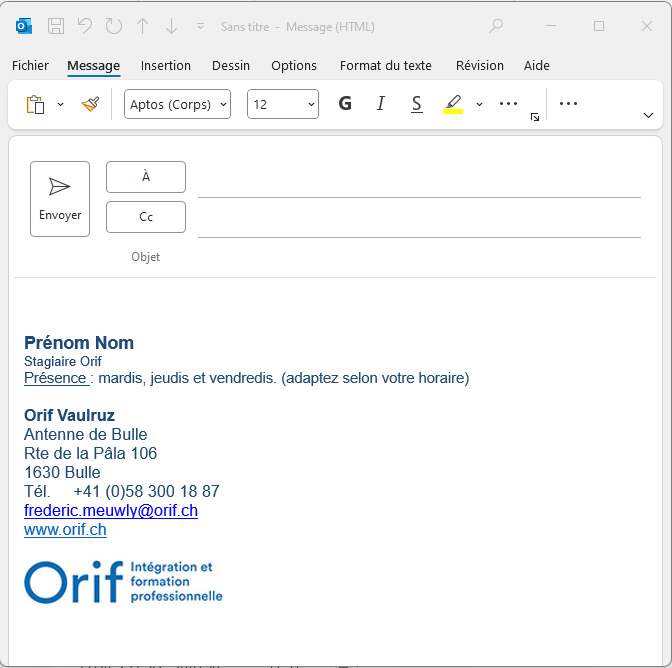Click the 'Antenne de Bulle' line
672x668 pixels.
pyautogui.click(x=86, y=434)
